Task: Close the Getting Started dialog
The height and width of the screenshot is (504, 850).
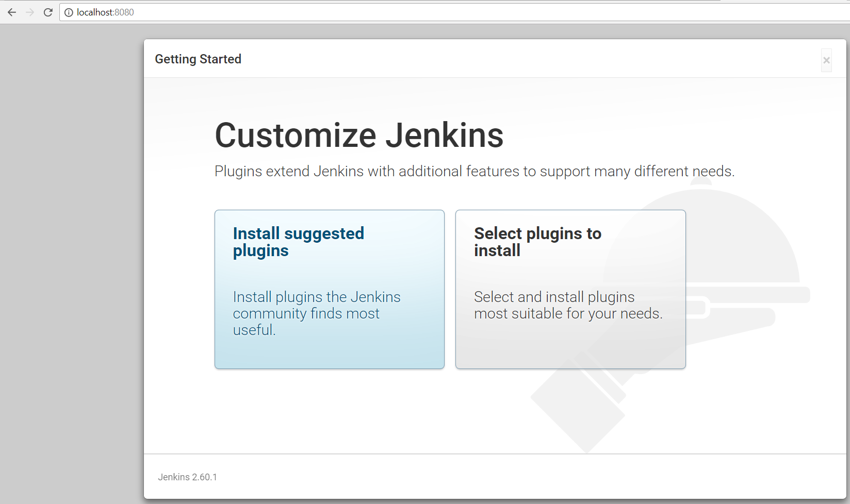Action: point(826,60)
